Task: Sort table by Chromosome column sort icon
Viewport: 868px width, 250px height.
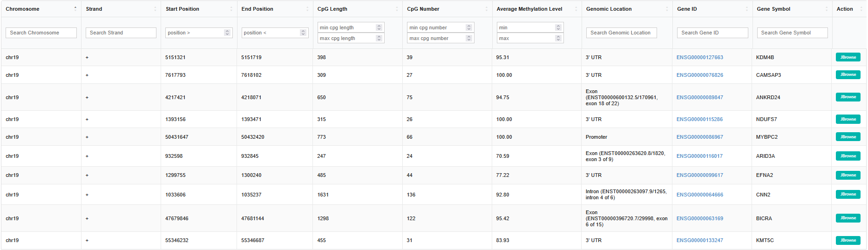Action: (75, 9)
